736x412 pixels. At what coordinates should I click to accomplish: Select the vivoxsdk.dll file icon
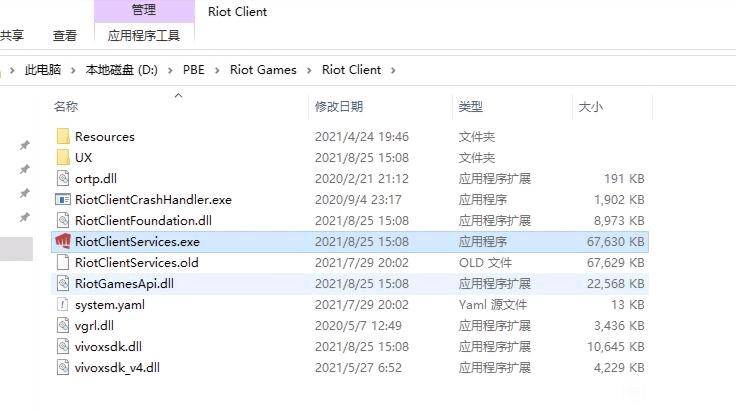(x=63, y=346)
